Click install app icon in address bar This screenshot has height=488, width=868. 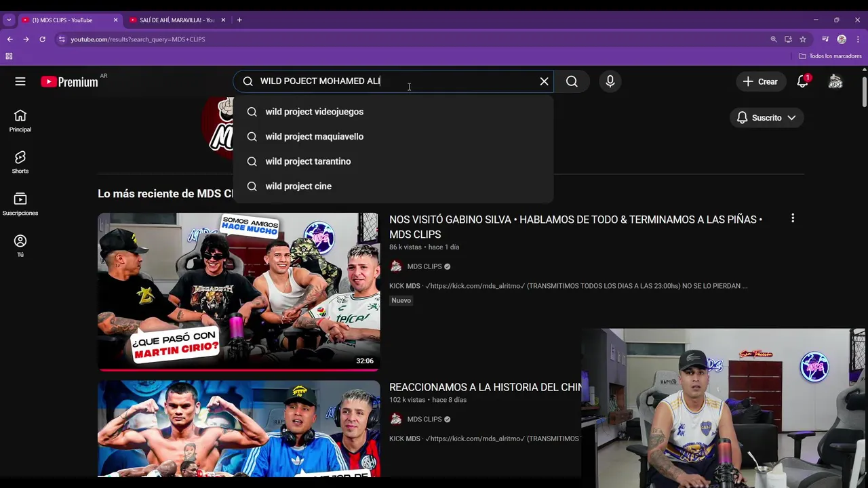pyautogui.click(x=788, y=39)
